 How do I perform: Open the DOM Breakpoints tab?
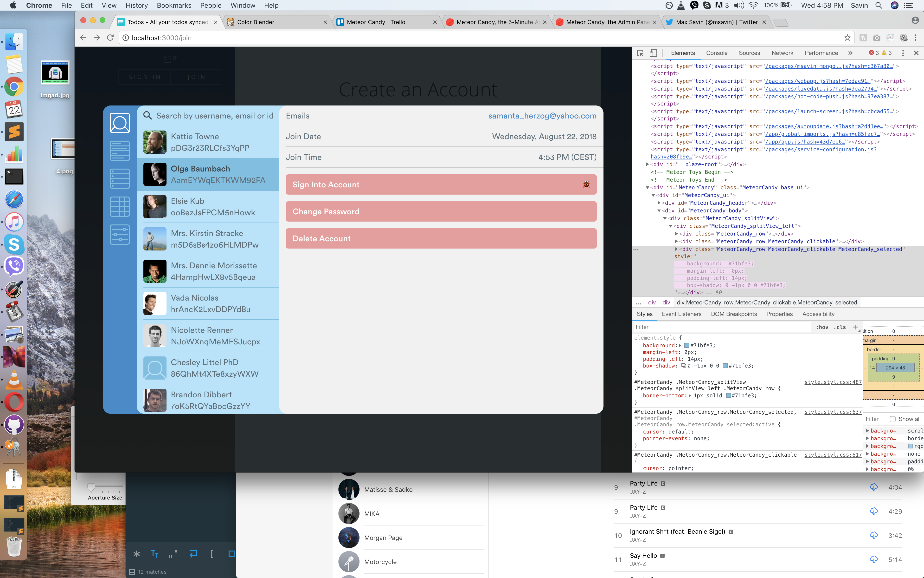pyautogui.click(x=733, y=314)
